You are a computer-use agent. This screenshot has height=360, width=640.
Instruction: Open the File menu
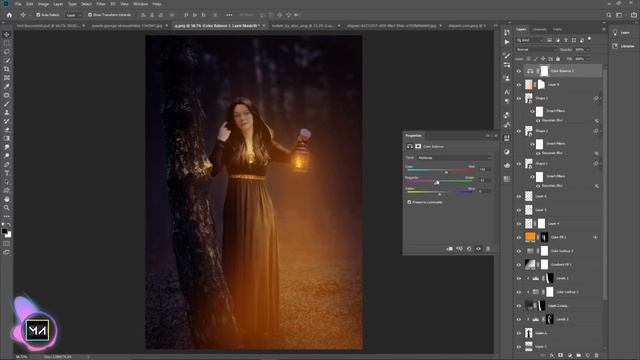coord(18,4)
